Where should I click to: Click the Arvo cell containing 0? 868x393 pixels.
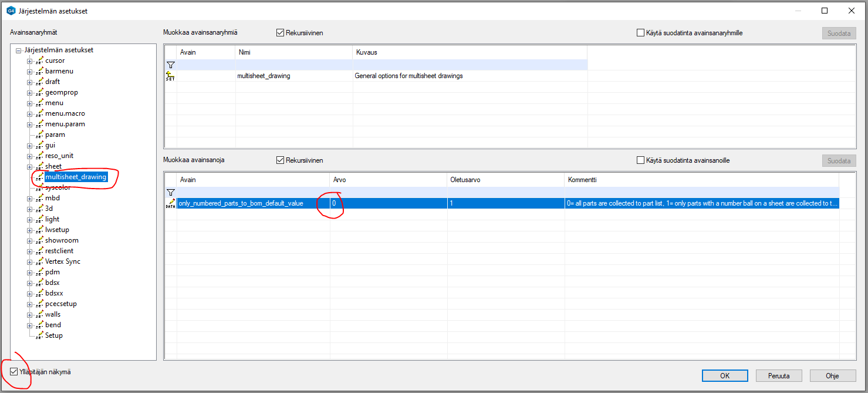pos(387,203)
